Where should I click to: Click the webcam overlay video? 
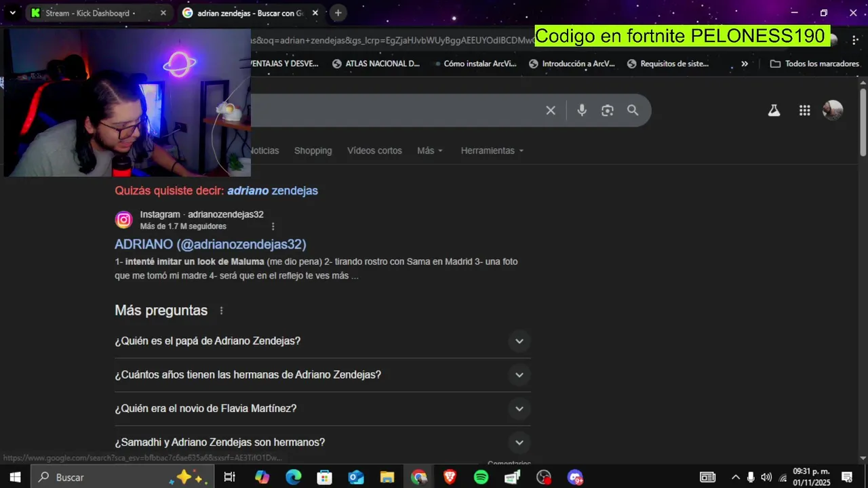(x=127, y=102)
